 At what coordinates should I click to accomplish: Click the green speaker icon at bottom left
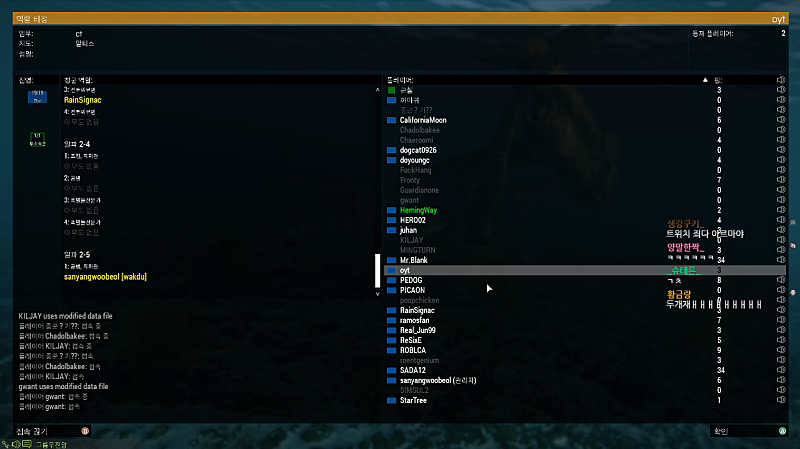(16, 444)
